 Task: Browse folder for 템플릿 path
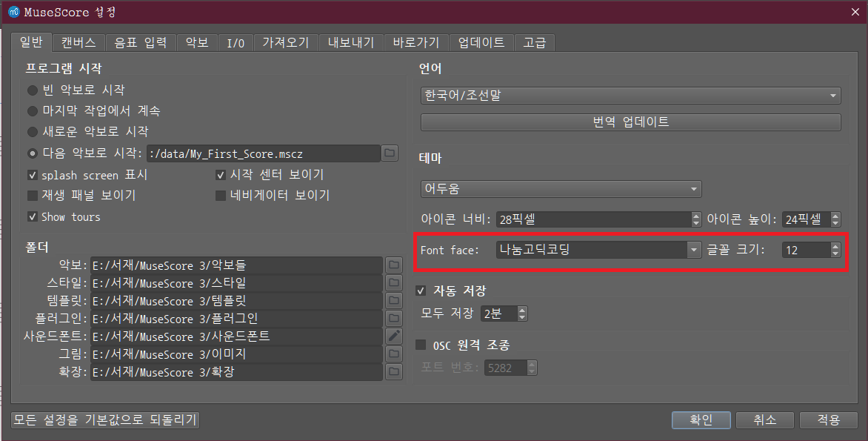(x=393, y=300)
